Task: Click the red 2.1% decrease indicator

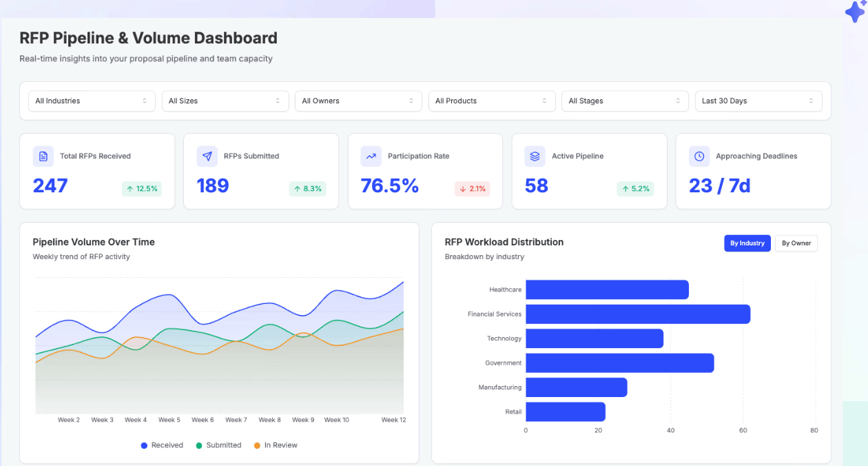Action: [472, 189]
